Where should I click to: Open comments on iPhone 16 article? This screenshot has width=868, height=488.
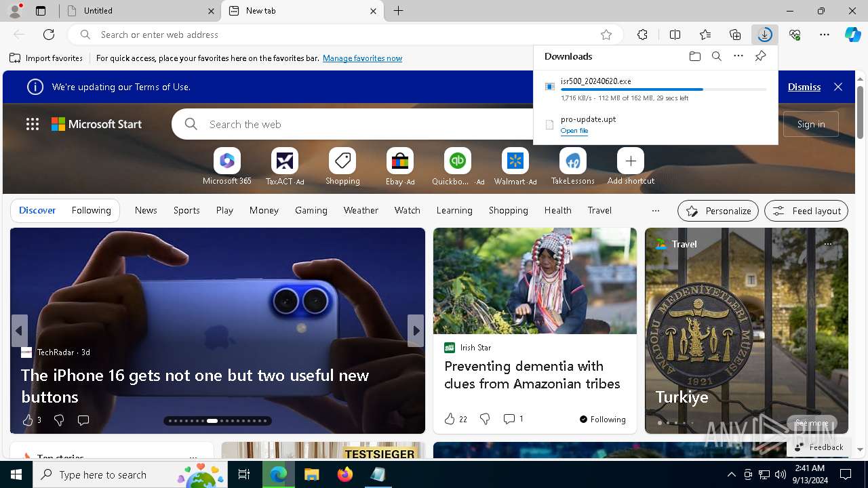[x=83, y=420]
